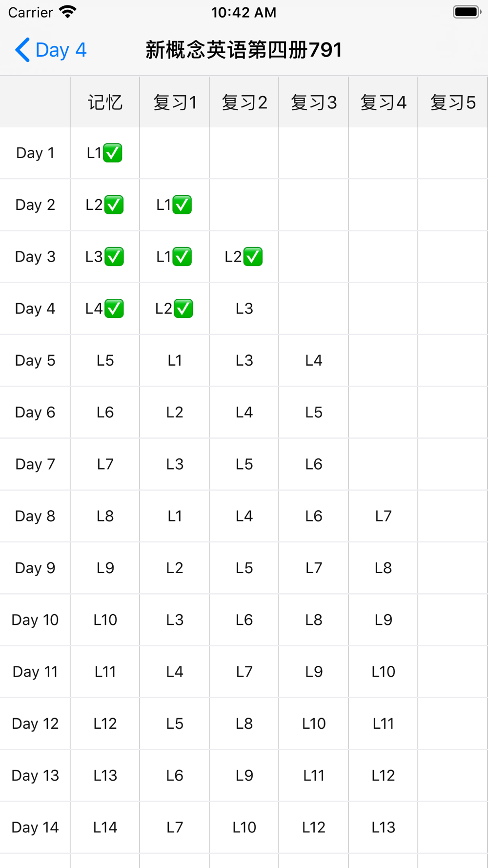
Task: Mark Day 4 L3 review-2 cell
Action: (244, 309)
